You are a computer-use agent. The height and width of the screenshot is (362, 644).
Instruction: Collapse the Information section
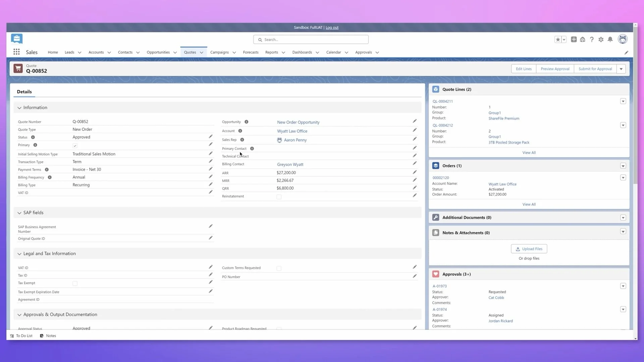[x=19, y=108]
